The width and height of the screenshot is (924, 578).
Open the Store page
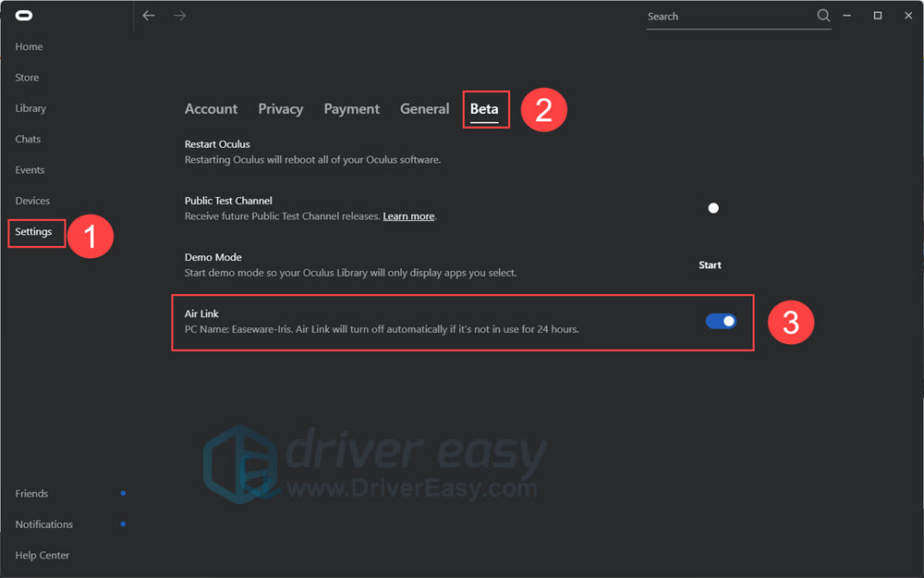pos(27,78)
